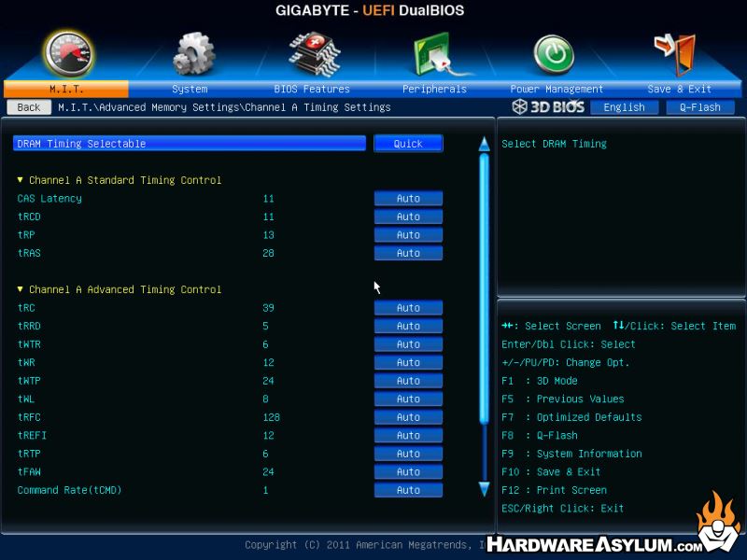The height and width of the screenshot is (560, 747).
Task: Click the F7 Optimized Defaults hint
Action: coord(571,417)
